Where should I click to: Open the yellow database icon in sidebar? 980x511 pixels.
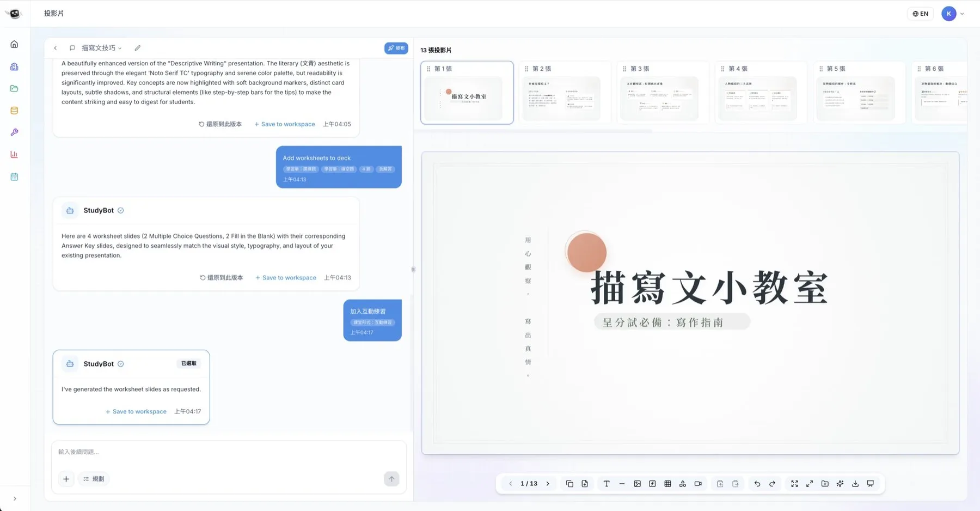click(14, 111)
